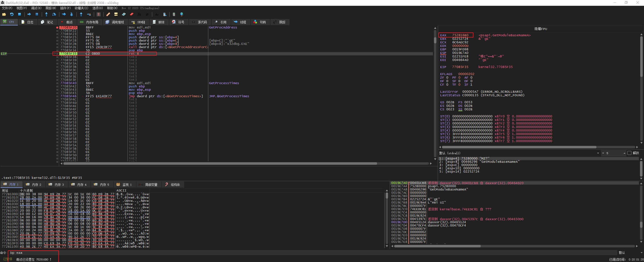Click the step into icon

46,14
